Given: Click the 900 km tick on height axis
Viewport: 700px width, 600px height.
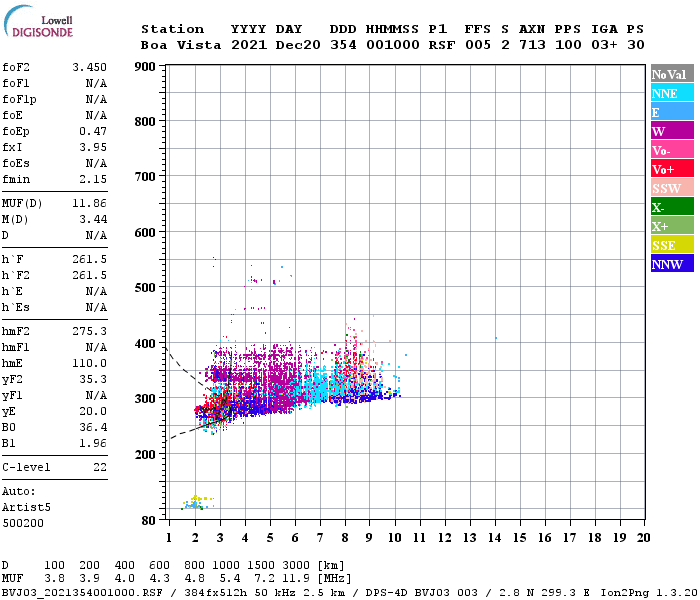Looking at the screenshot, I should tap(146, 67).
